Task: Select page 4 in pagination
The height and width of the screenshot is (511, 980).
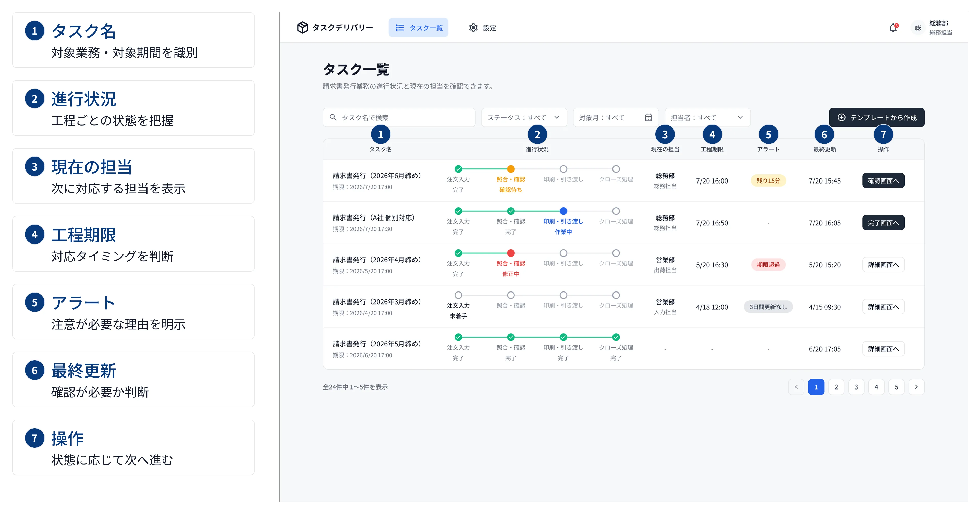Action: tap(877, 387)
